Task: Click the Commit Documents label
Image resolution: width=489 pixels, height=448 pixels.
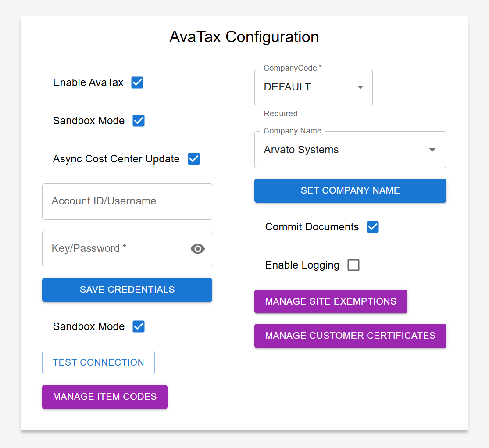Action: (x=312, y=227)
